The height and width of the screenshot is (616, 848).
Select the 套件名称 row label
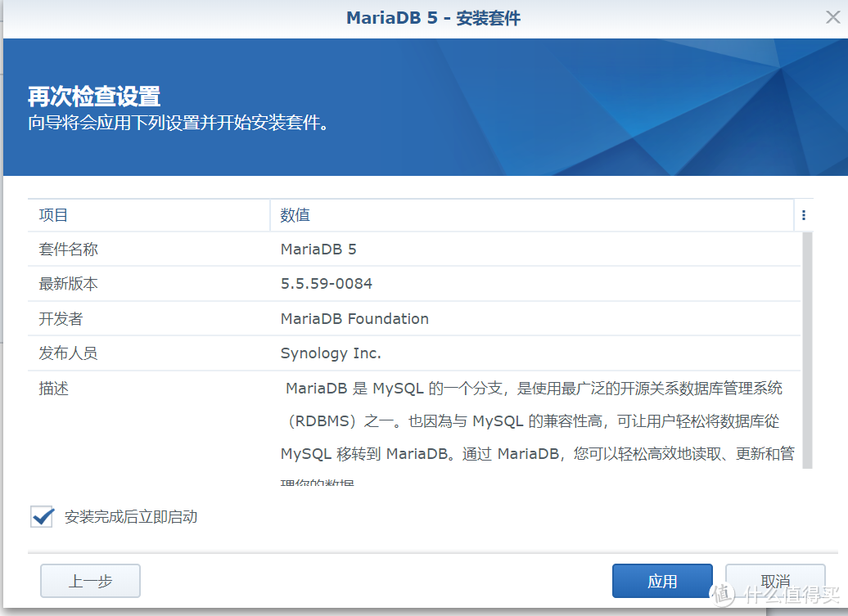click(68, 250)
